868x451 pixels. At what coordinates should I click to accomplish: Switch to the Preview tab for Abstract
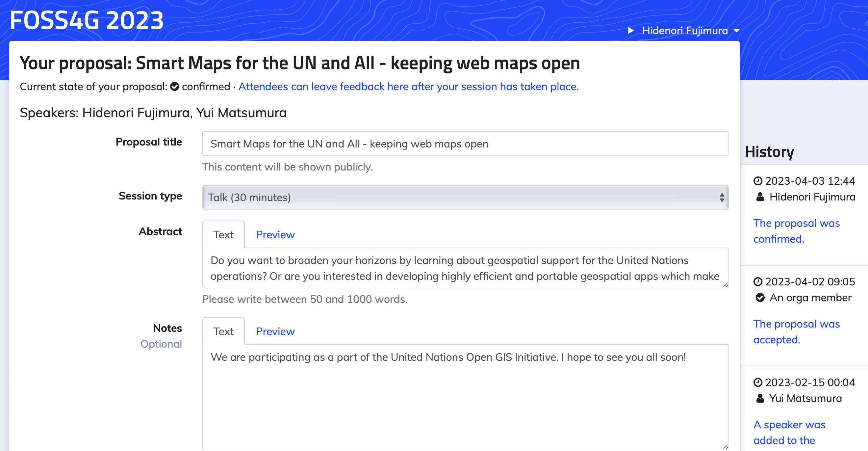[x=275, y=234]
